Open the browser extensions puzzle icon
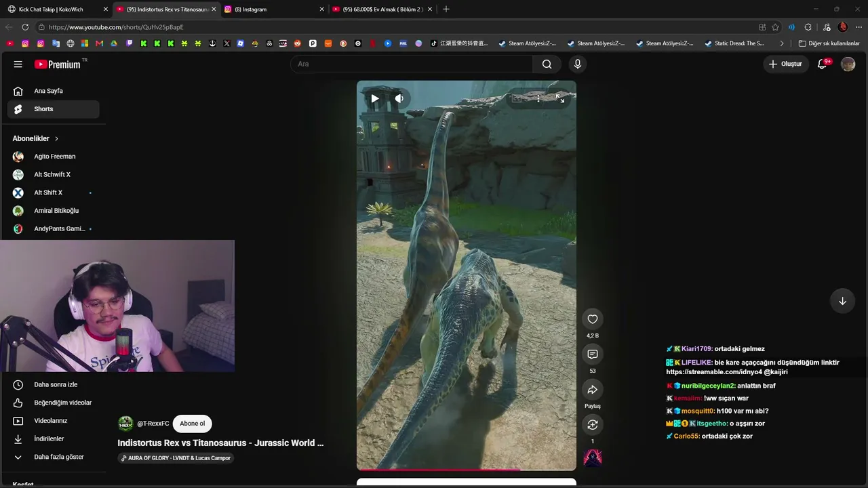868x488 pixels. [808, 27]
